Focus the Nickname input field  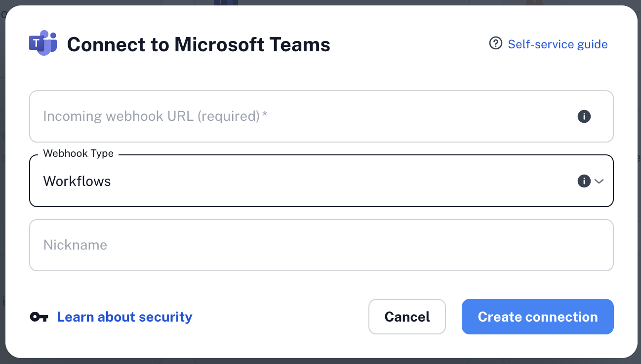point(321,245)
